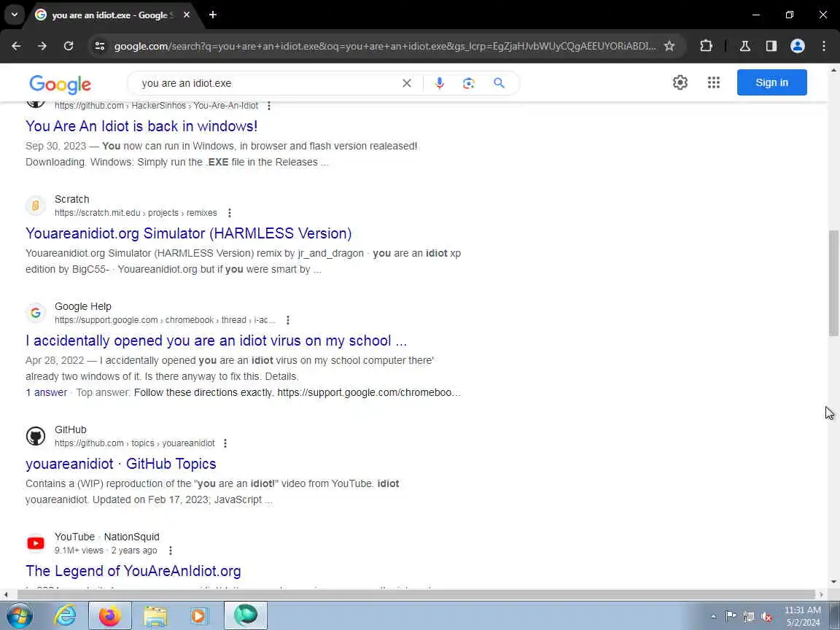The height and width of the screenshot is (630, 840).
Task: Launch Internet Explorer from taskbar
Action: 66,615
